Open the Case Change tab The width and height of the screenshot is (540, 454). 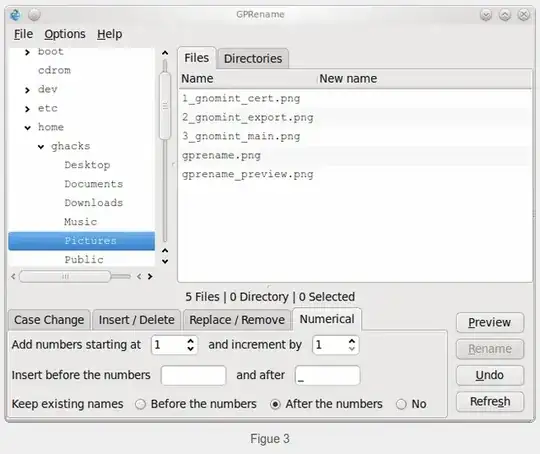pyautogui.click(x=49, y=320)
